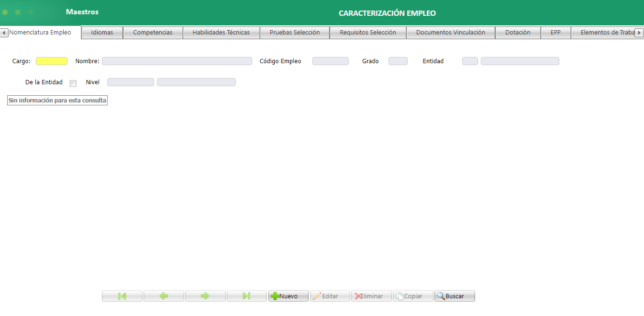Screen dimensions: 644x316
Task: Switch to the Pruebas Selección tab
Action: [x=295, y=33]
